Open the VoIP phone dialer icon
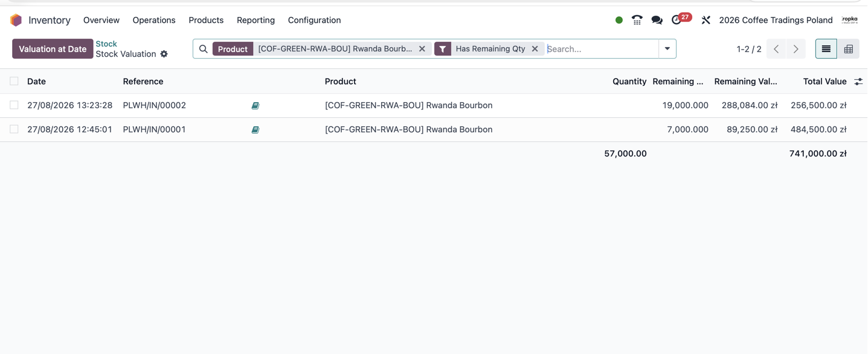This screenshot has width=868, height=354. [x=637, y=20]
